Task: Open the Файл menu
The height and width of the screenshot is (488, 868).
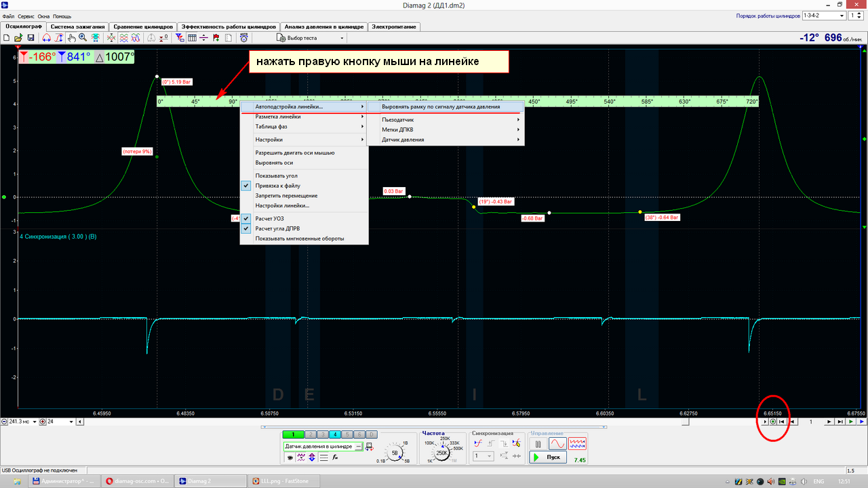Action: pos(8,16)
